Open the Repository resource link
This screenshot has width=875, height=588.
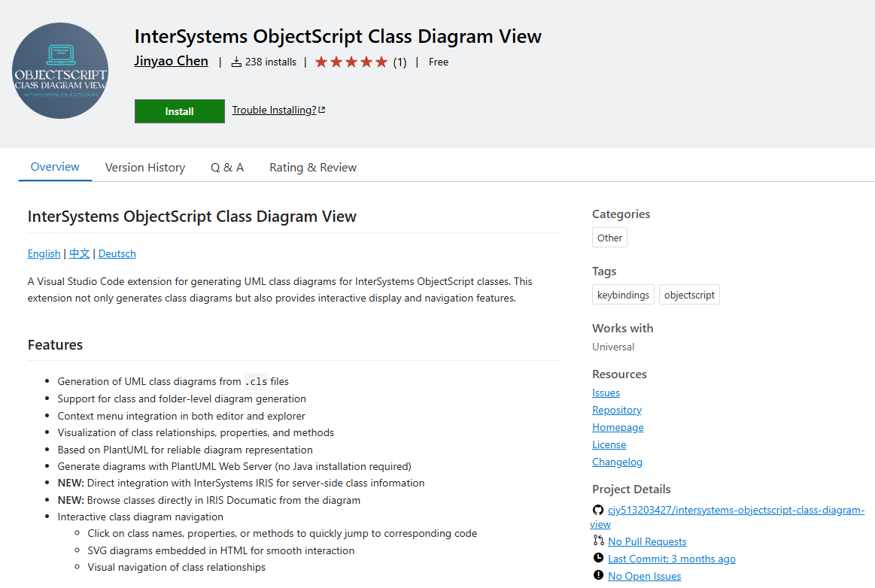click(x=617, y=410)
